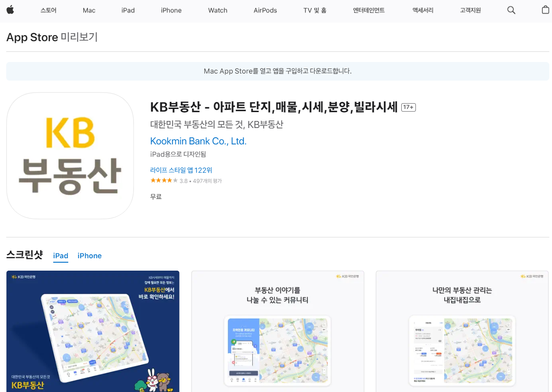
Task: Open the iPad nav menu item
Action: (128, 10)
